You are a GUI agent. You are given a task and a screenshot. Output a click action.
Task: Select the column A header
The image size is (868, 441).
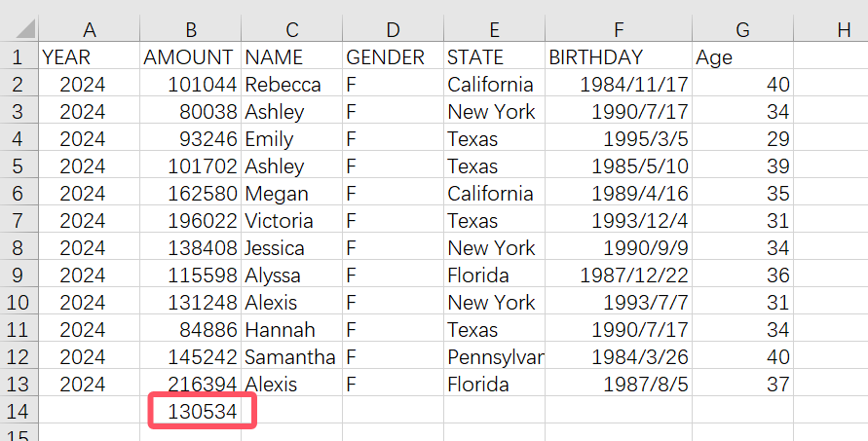90,30
